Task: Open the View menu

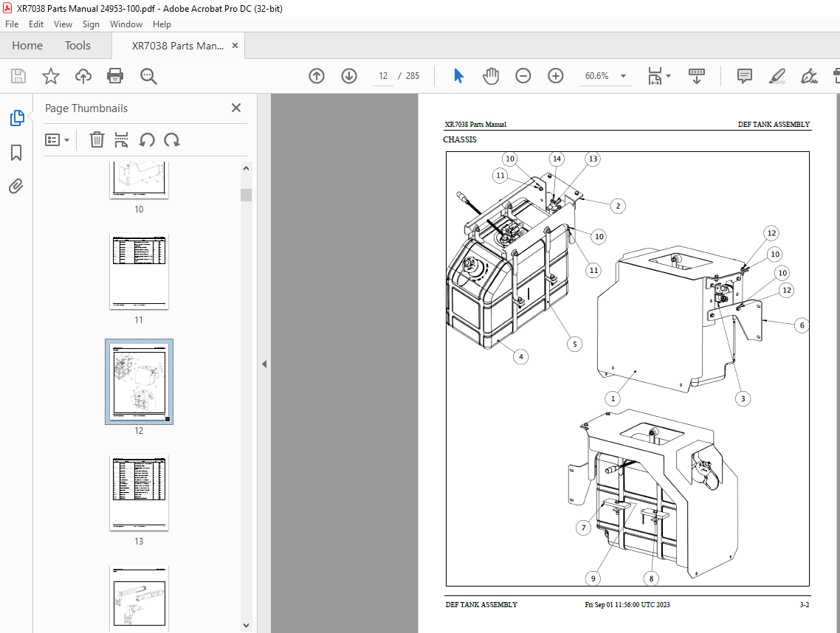Action: (63, 24)
